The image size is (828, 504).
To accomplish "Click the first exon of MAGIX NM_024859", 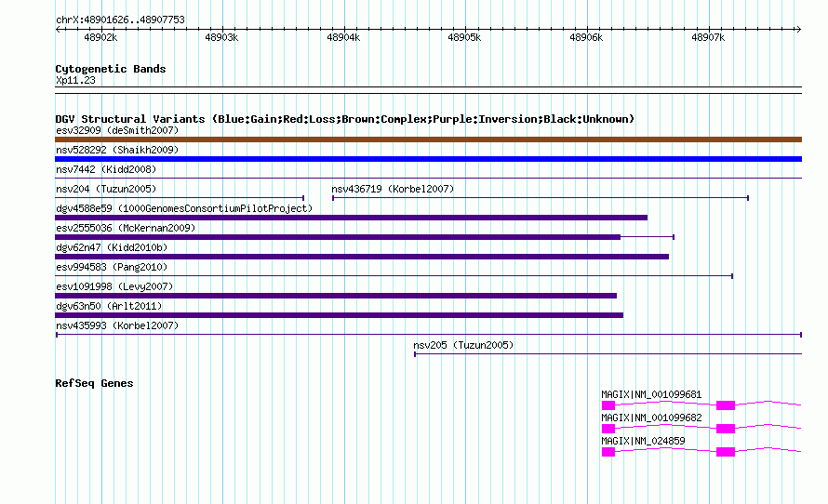I will click(x=608, y=452).
